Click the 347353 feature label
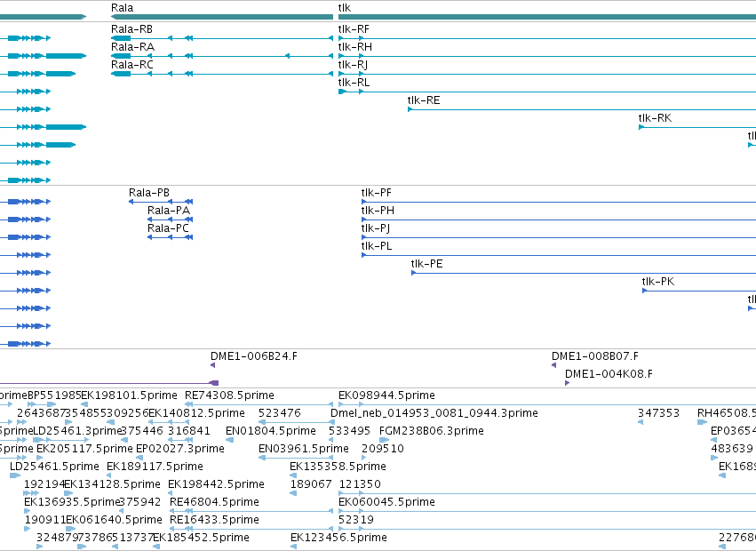 [658, 413]
